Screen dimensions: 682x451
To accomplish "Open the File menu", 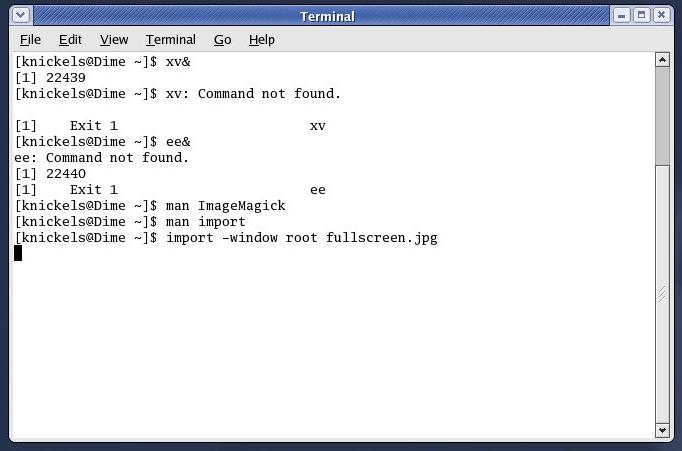I will pyautogui.click(x=30, y=40).
